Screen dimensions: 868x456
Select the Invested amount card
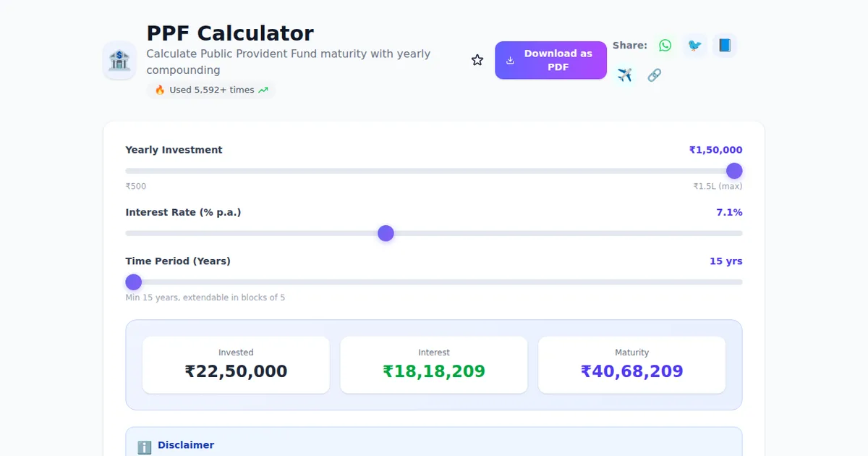click(236, 364)
